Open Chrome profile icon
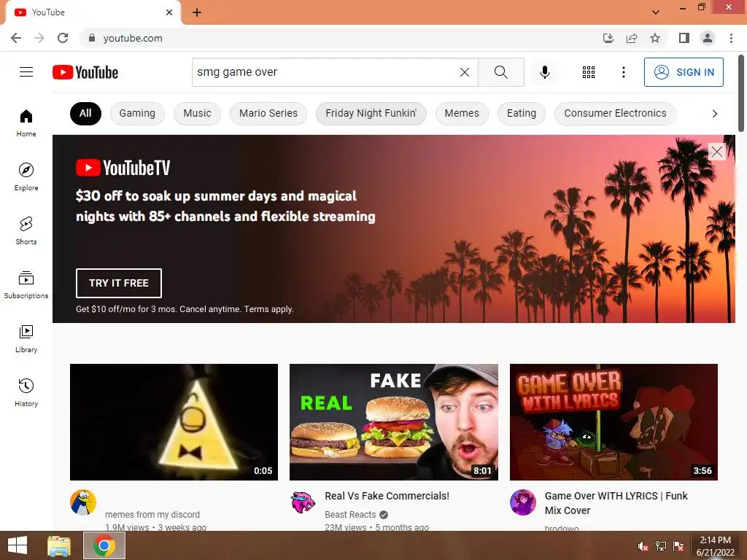 [708, 38]
